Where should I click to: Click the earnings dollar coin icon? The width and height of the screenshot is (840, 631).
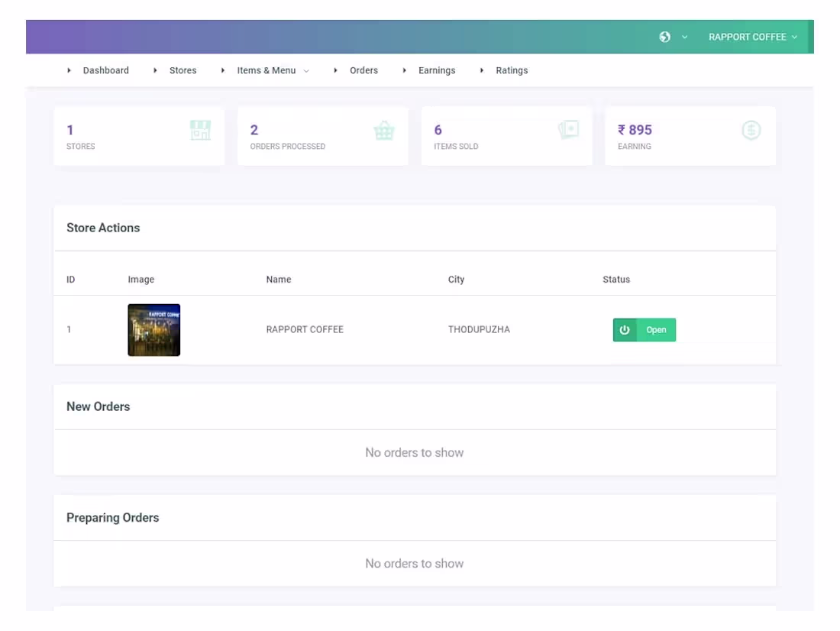click(751, 130)
